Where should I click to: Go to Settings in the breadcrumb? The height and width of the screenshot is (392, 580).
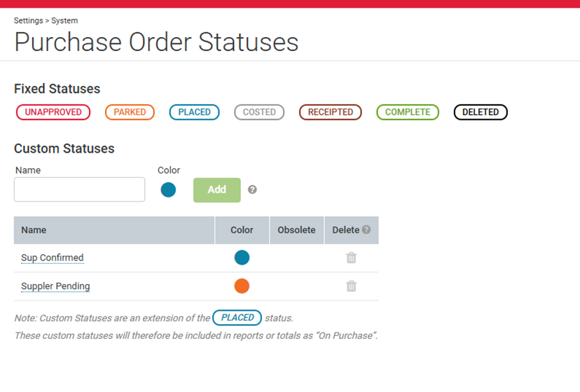(29, 21)
